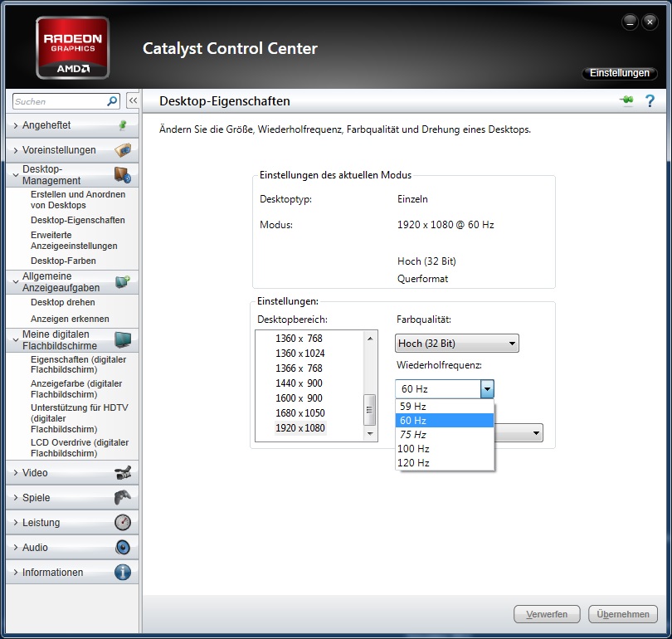Viewport: 672px width, 639px height.
Task: Open help with the question mark icon
Action: tap(650, 101)
